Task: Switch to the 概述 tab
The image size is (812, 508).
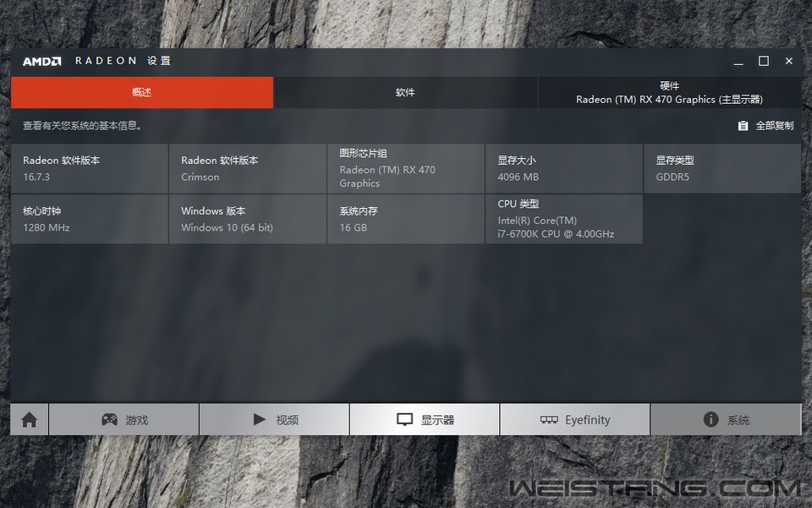Action: [x=142, y=93]
